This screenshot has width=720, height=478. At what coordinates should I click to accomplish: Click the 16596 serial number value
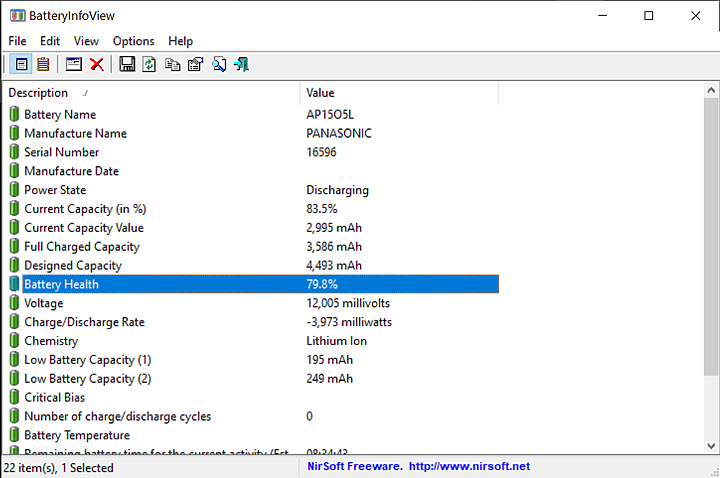(321, 152)
